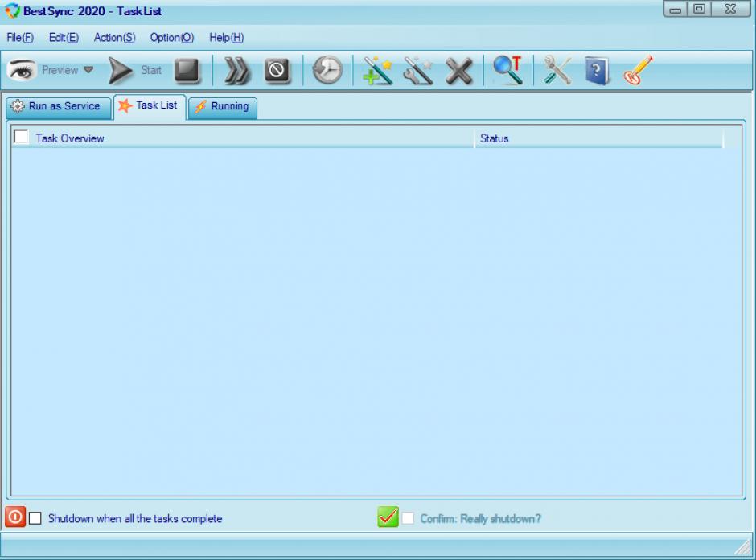Switch to the Running tab
The width and height of the screenshot is (756, 560).
click(x=223, y=106)
